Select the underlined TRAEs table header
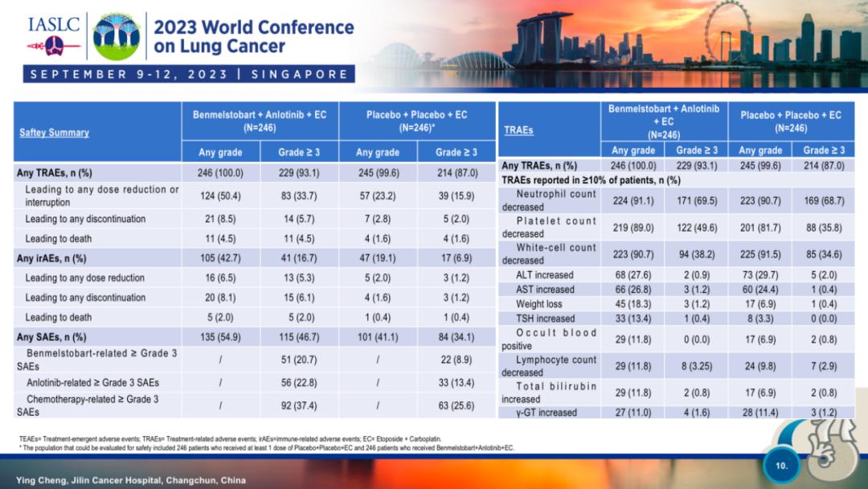The width and height of the screenshot is (868, 489). tap(518, 129)
